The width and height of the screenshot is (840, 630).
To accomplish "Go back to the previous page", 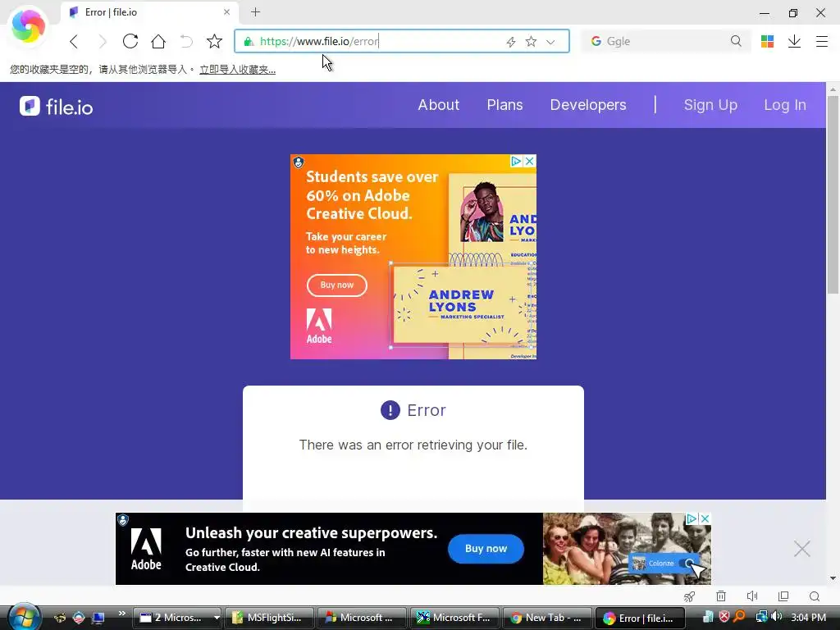I will click(x=74, y=41).
